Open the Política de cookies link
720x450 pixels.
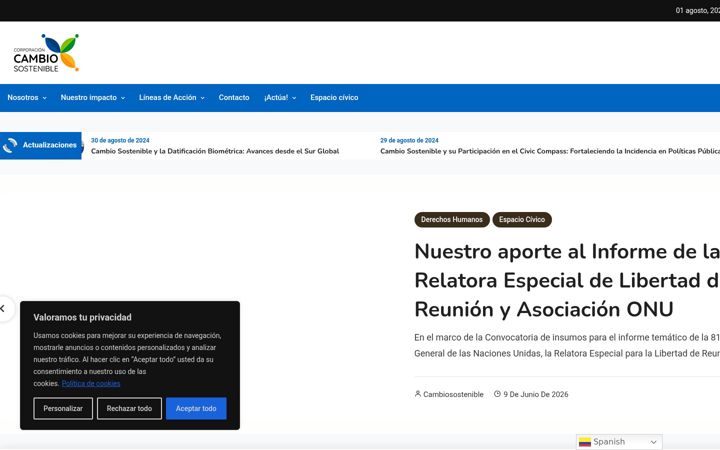coord(91,383)
